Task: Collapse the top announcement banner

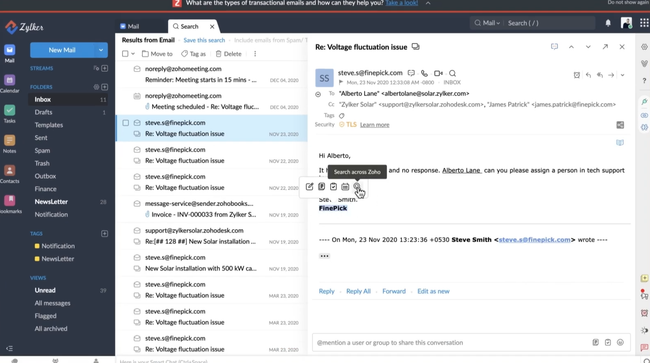Action: pyautogui.click(x=428, y=3)
